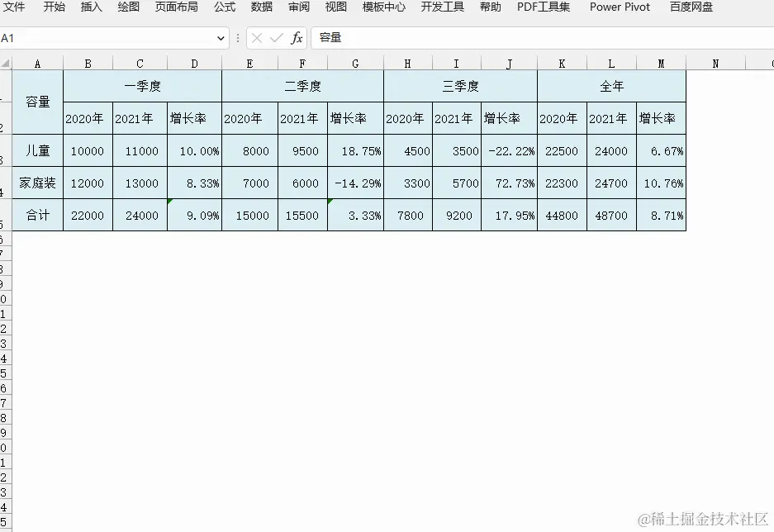The width and height of the screenshot is (774, 532).
Task: Click the enter checkmark icon beside formula bar
Action: [277, 36]
